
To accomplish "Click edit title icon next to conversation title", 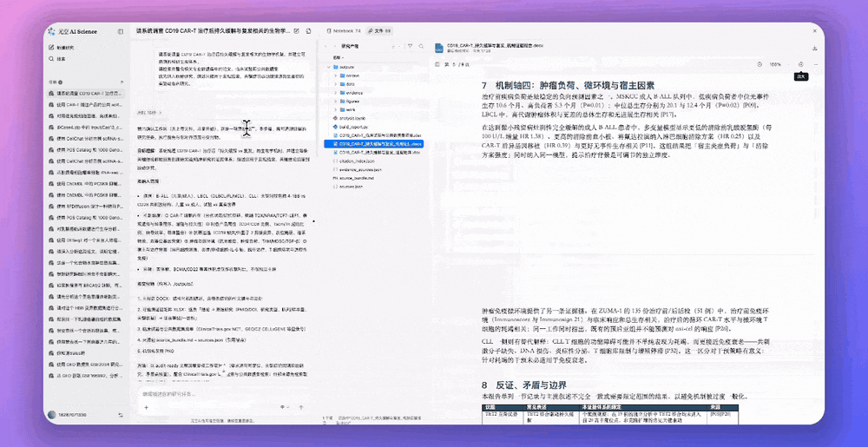I will pyautogui.click(x=297, y=31).
